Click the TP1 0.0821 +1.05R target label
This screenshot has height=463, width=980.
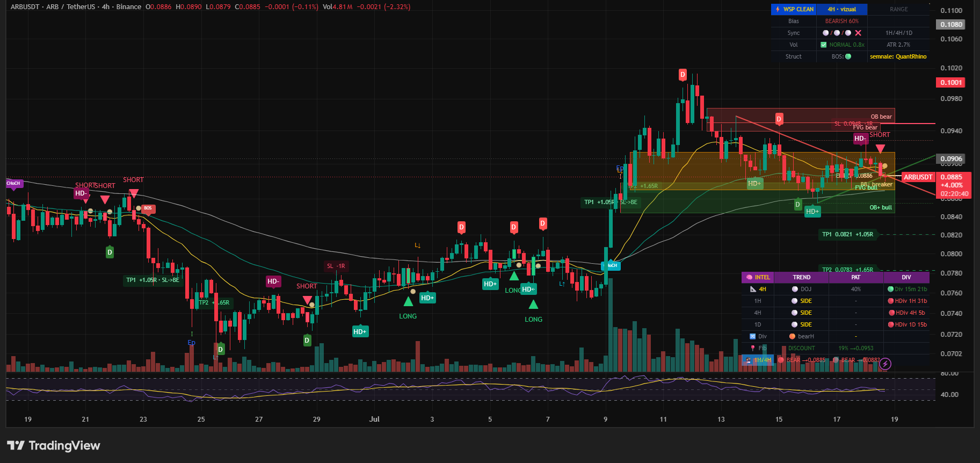pyautogui.click(x=848, y=235)
